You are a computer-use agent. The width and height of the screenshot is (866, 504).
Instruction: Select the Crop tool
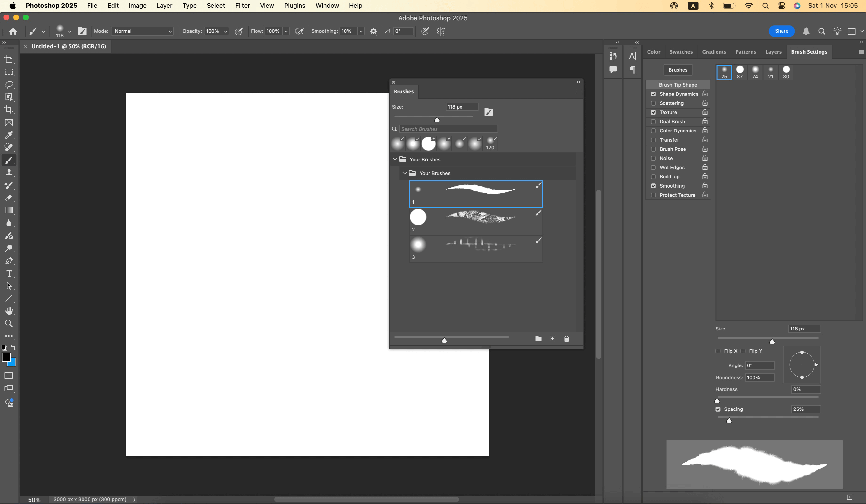coord(9,110)
